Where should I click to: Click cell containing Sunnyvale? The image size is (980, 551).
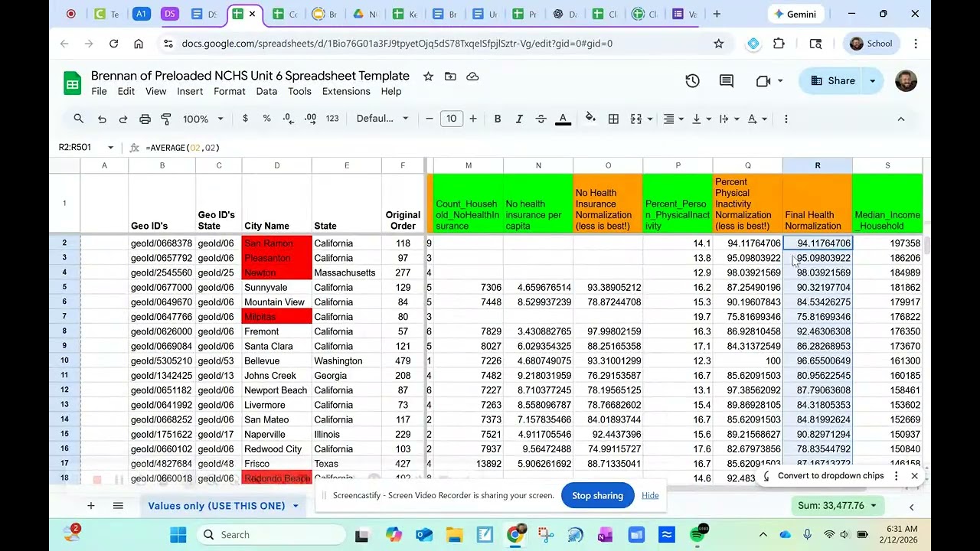click(x=277, y=288)
